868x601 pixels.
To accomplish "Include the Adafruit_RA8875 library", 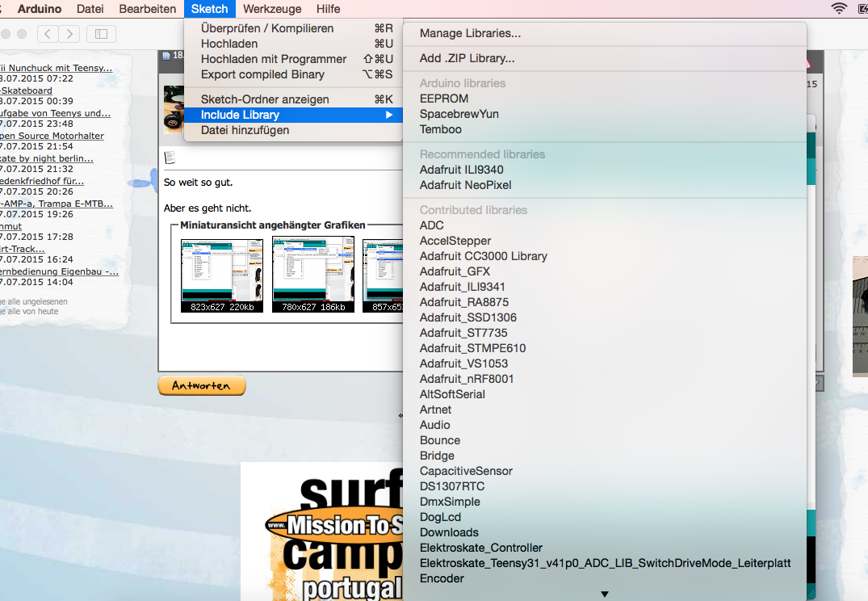I will coord(605,302).
